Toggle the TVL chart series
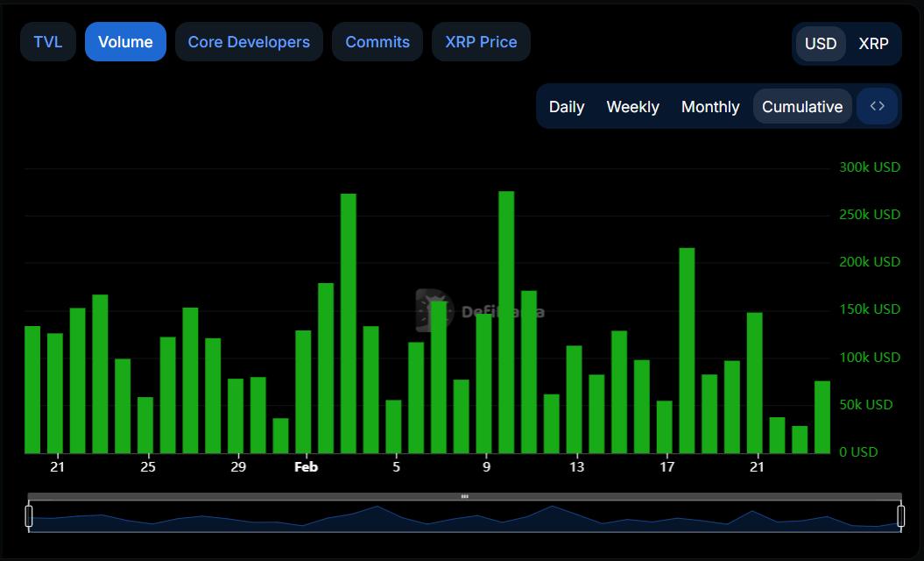 (x=48, y=42)
